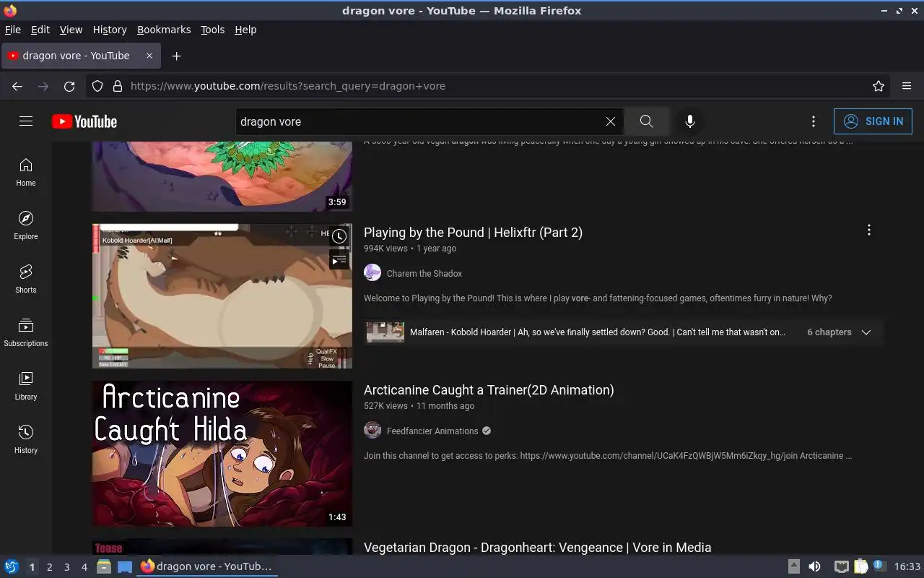The height and width of the screenshot is (578, 924).
Task: Open Home in the sidebar
Action: tap(26, 173)
